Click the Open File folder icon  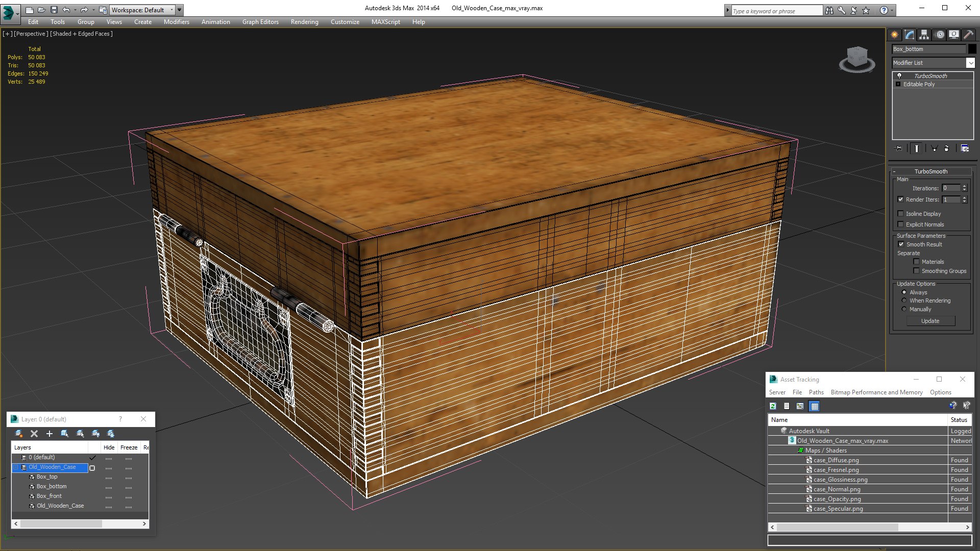[x=41, y=10]
